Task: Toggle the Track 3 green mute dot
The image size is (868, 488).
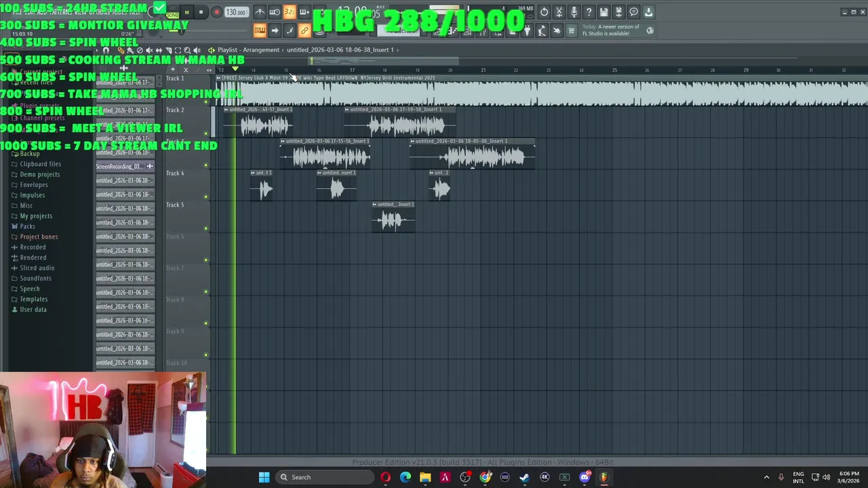Action: 206,165
